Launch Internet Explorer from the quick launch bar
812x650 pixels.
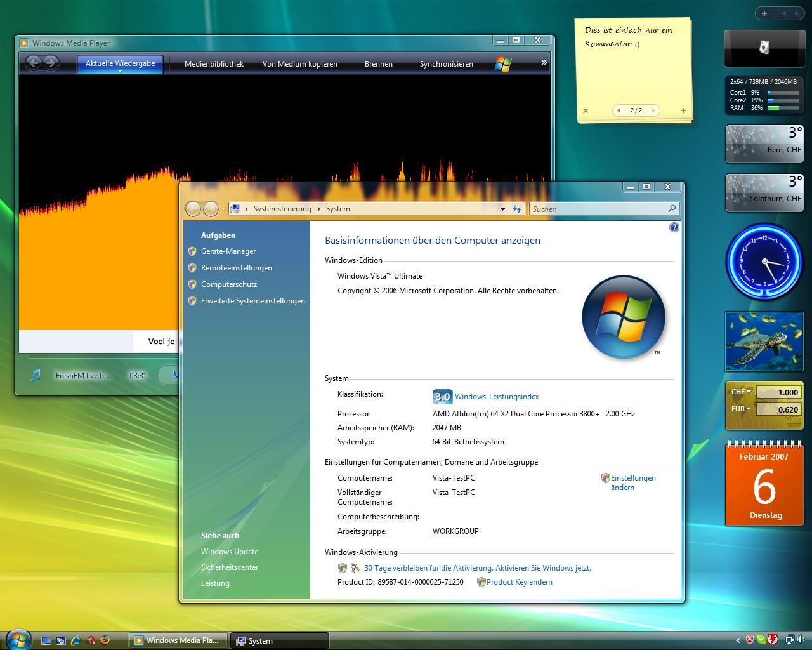tap(76, 640)
